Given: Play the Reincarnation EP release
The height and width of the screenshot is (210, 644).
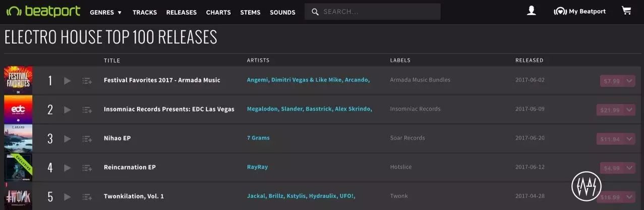Looking at the screenshot, I should point(68,168).
